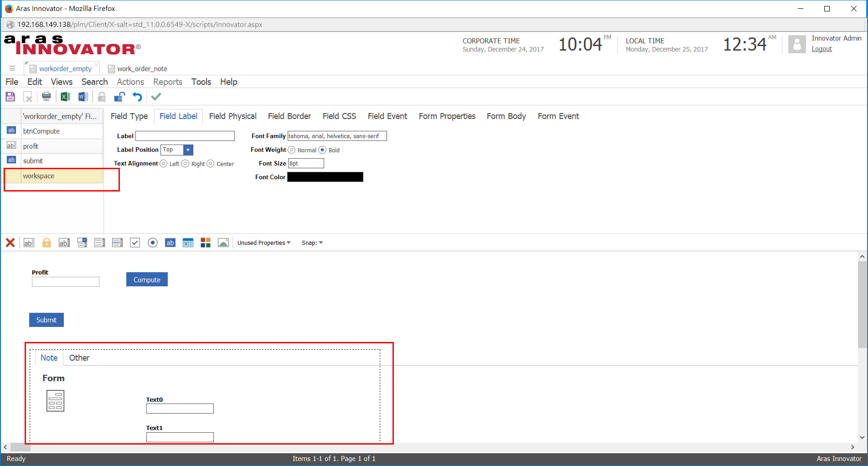The image size is (868, 466).
Task: Click the Innovator Admin user avatar
Action: click(x=797, y=44)
